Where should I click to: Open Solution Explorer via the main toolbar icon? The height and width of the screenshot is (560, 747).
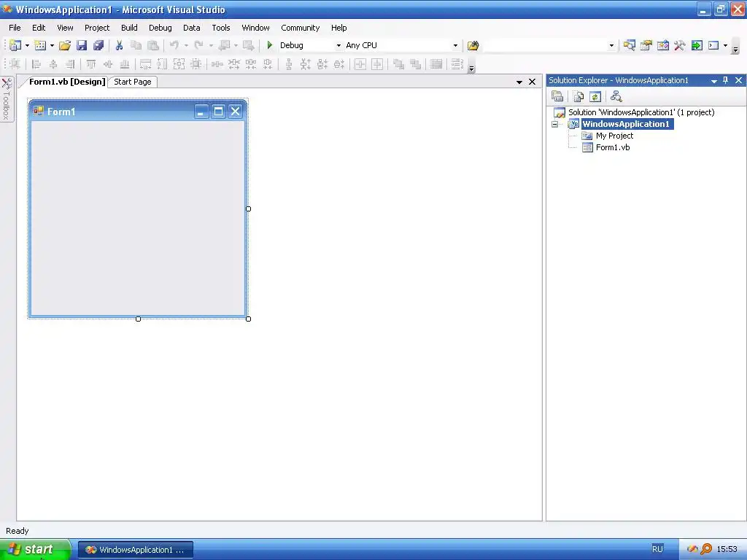pos(630,45)
